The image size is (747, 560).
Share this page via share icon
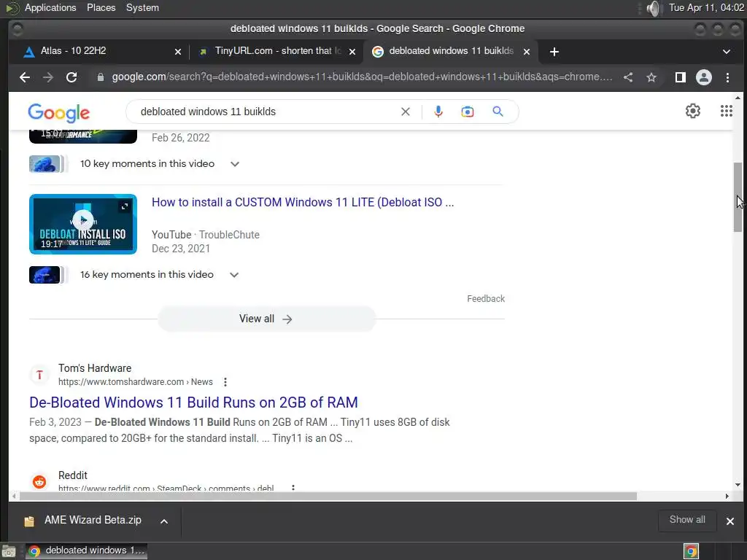tap(628, 77)
